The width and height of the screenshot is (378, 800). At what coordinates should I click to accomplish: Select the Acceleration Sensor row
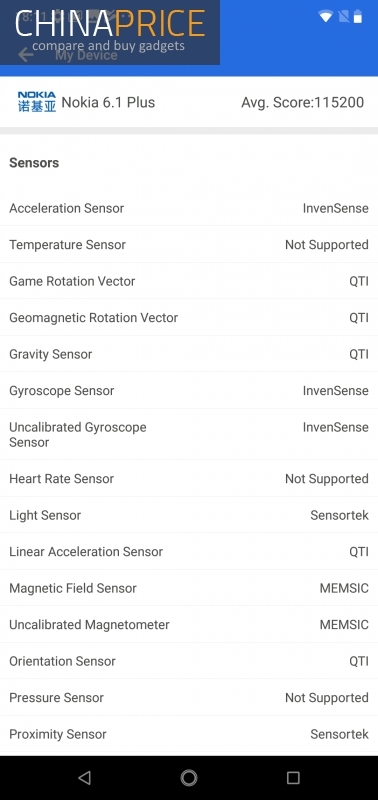[189, 208]
